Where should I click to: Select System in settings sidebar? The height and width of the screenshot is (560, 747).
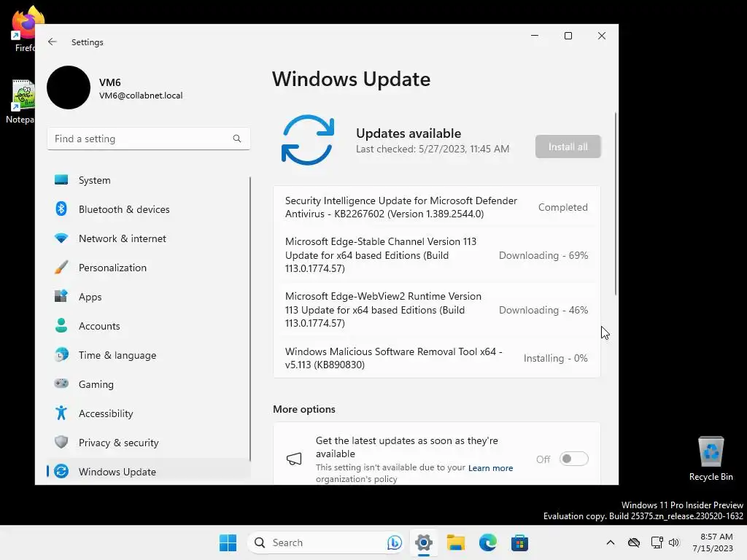[149, 180]
